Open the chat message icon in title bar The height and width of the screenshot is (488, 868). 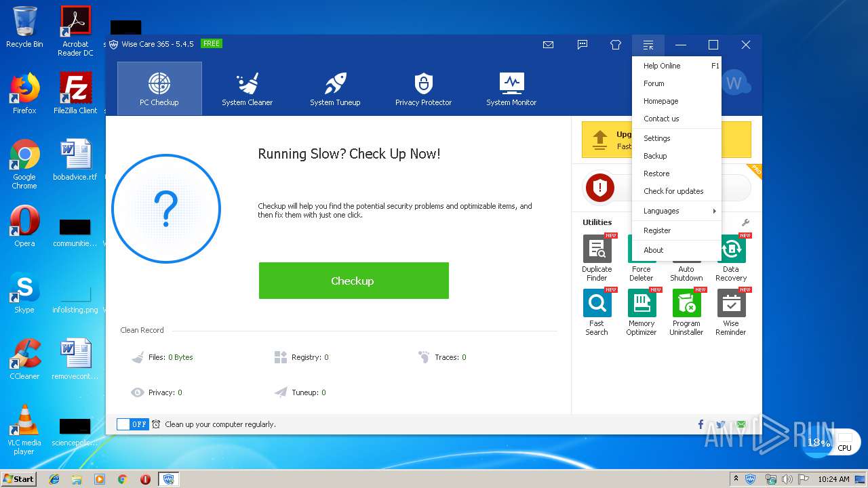[x=582, y=45]
